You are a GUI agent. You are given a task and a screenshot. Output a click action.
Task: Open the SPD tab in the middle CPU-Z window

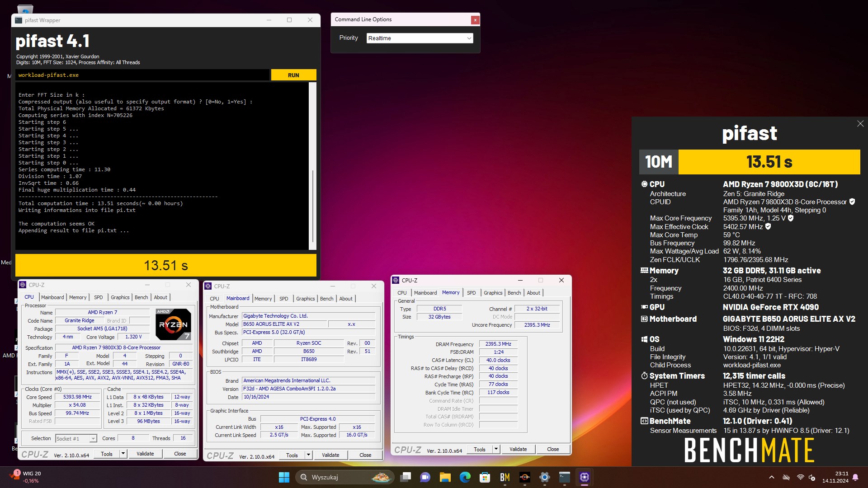tap(284, 299)
